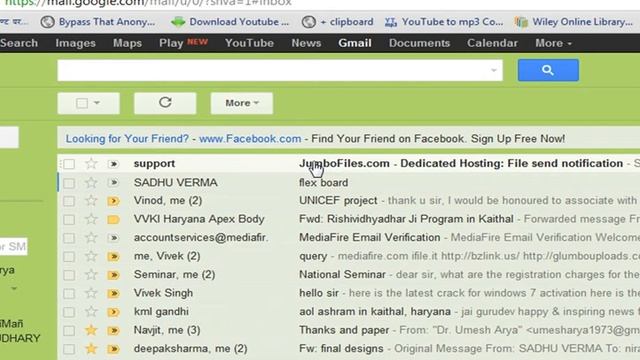
Task: Click the browser address bar URL
Action: [x=148, y=3]
